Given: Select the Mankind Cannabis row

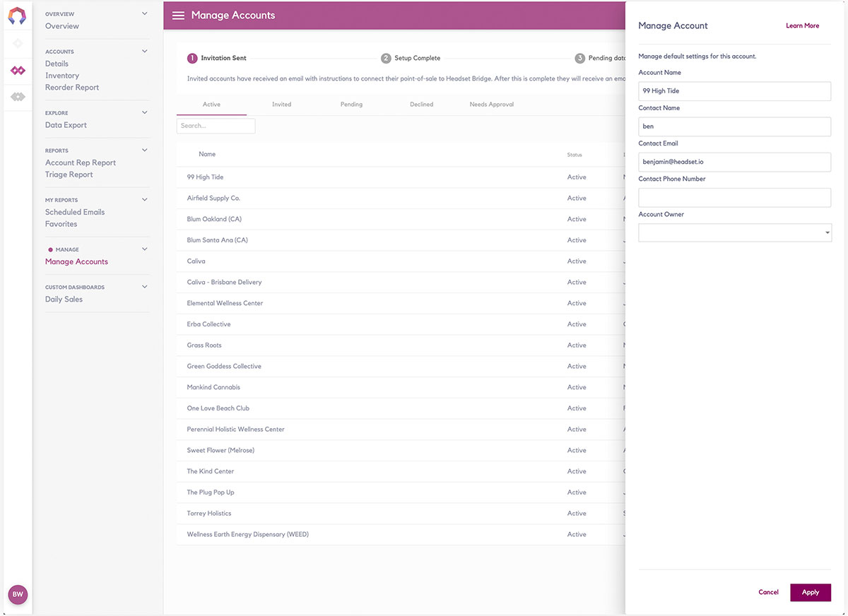Looking at the screenshot, I should point(401,387).
